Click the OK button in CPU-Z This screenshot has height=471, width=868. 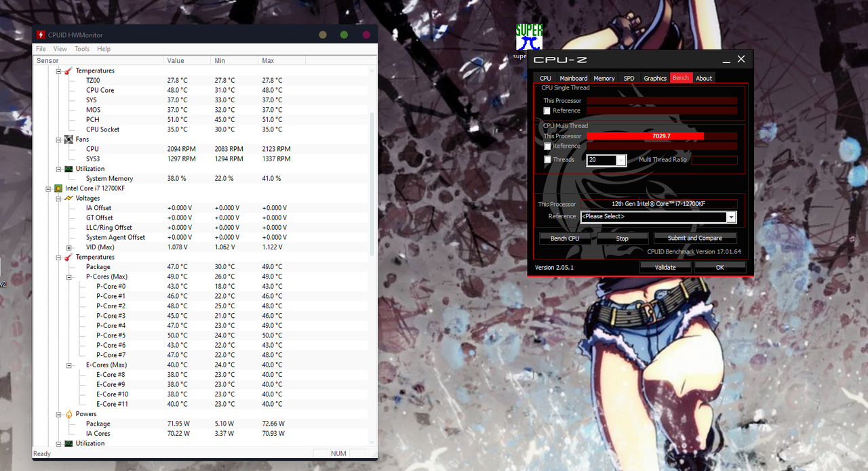pos(720,268)
